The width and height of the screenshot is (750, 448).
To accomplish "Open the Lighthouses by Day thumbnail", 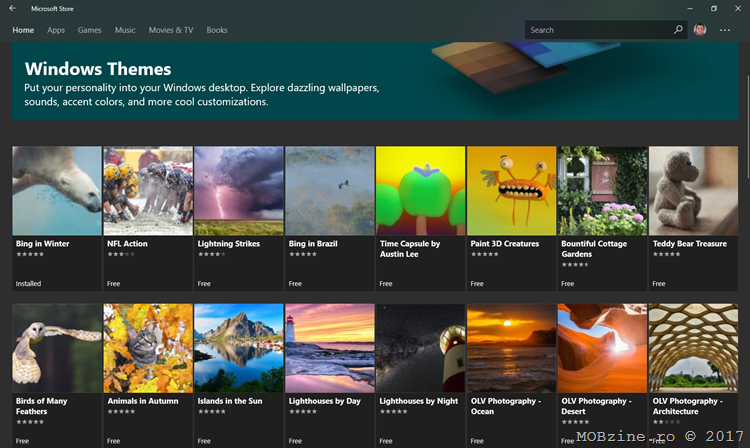I will [330, 348].
